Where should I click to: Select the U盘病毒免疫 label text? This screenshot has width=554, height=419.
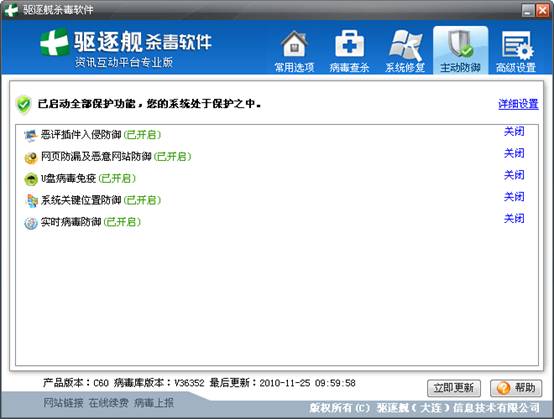(68, 178)
